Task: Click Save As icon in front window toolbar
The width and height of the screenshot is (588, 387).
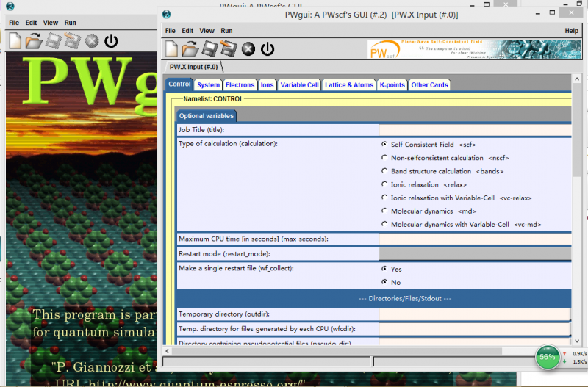Action: [229, 48]
